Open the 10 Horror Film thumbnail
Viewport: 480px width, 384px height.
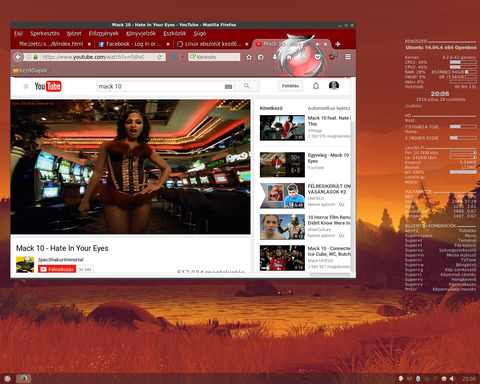coord(282,227)
